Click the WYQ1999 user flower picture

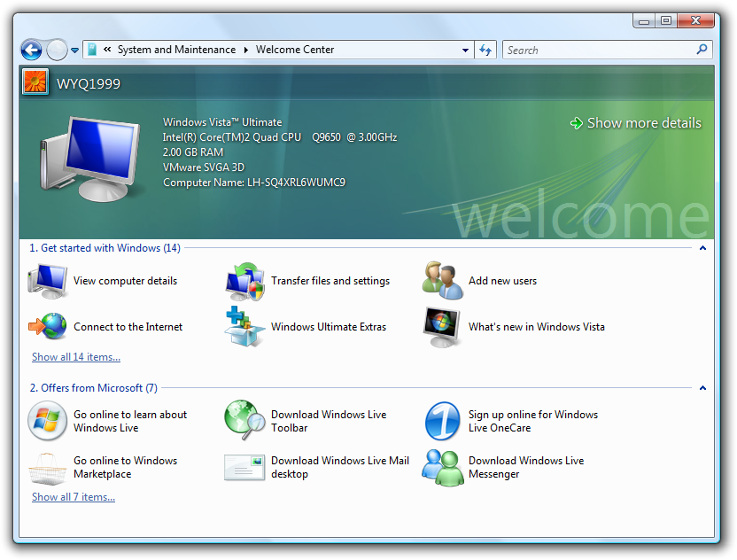[35, 82]
